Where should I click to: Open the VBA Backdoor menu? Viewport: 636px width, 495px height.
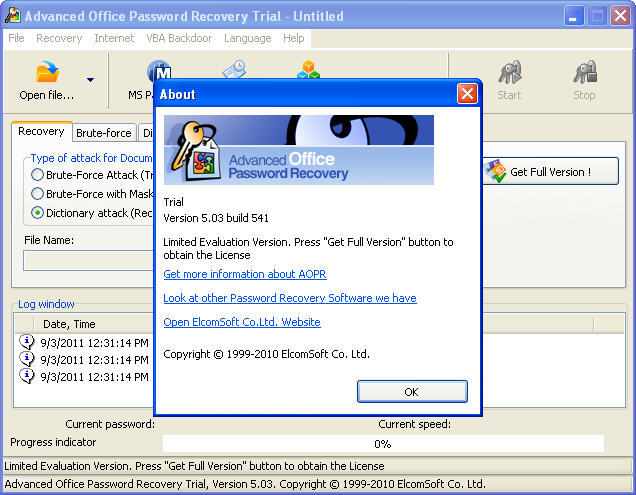(179, 38)
